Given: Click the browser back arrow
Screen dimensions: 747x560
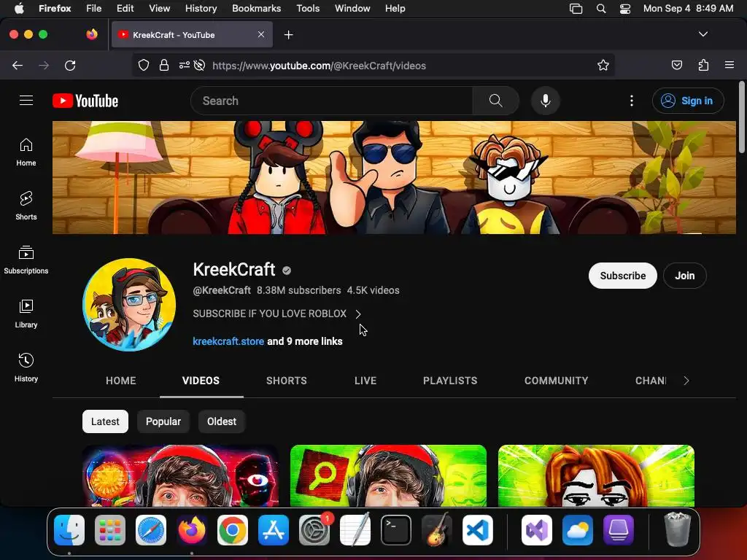Looking at the screenshot, I should [x=18, y=66].
